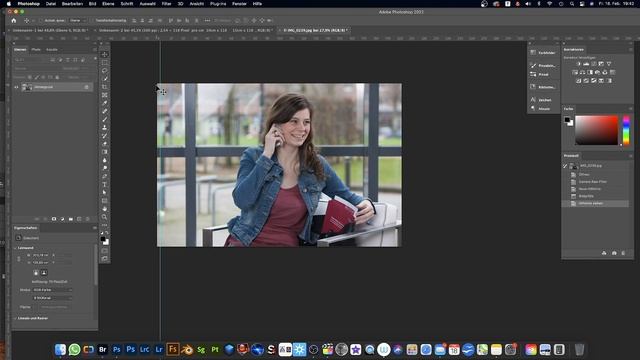Select the Rectangular Marquee tool

(x=104, y=62)
